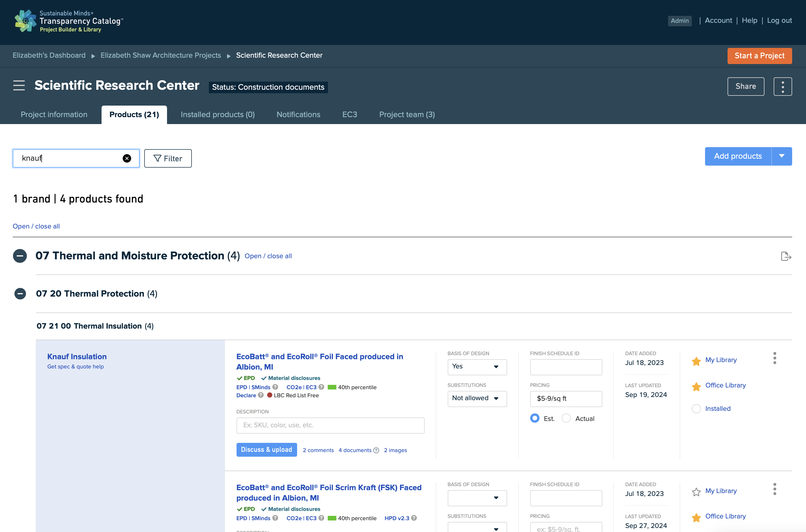This screenshot has width=806, height=532.
Task: Open Elizabeth Shaw Architecture Projects breadcrumb
Action: click(x=161, y=55)
